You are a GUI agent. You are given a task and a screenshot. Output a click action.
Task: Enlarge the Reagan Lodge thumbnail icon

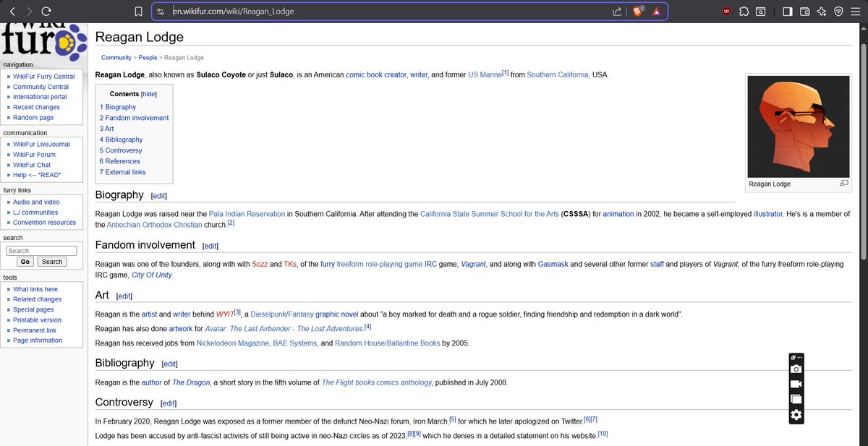coord(843,184)
